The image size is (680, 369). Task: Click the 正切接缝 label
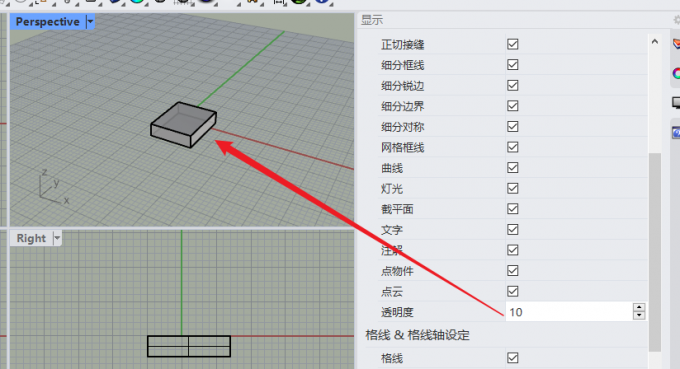[x=402, y=45]
